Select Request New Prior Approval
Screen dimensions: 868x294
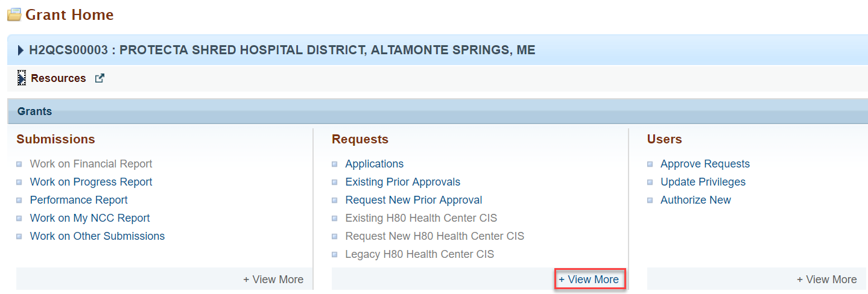point(414,200)
